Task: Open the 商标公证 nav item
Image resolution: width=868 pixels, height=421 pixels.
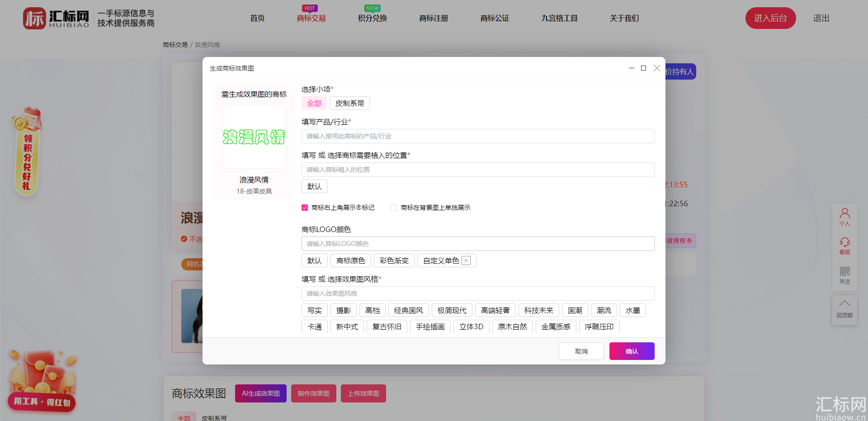Action: [x=495, y=18]
